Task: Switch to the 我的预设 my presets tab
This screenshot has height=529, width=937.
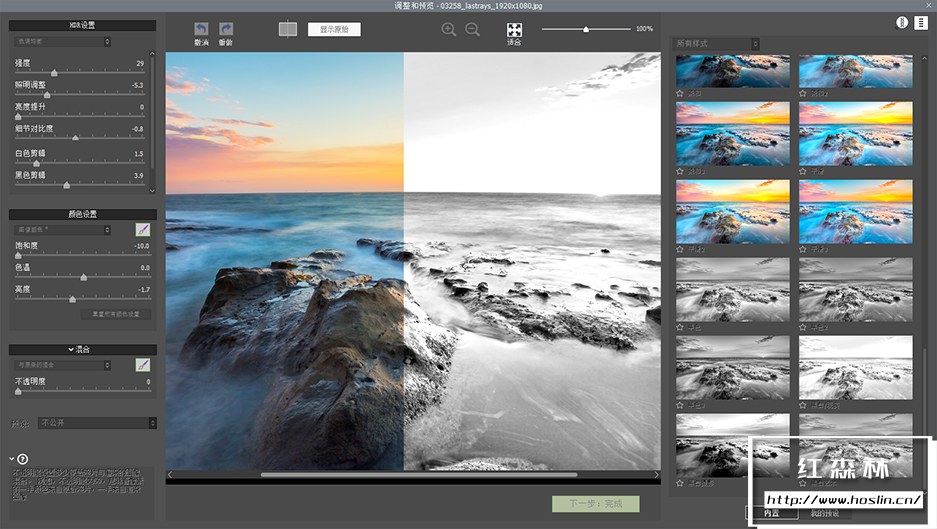Action: coord(824,513)
